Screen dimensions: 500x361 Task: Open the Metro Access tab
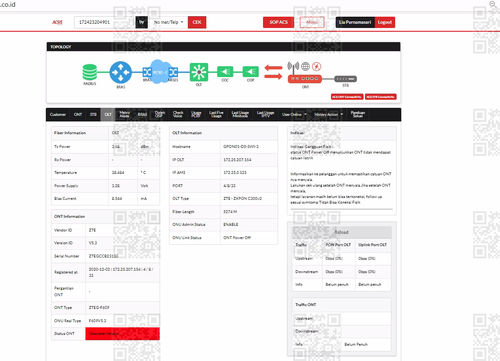[124, 114]
